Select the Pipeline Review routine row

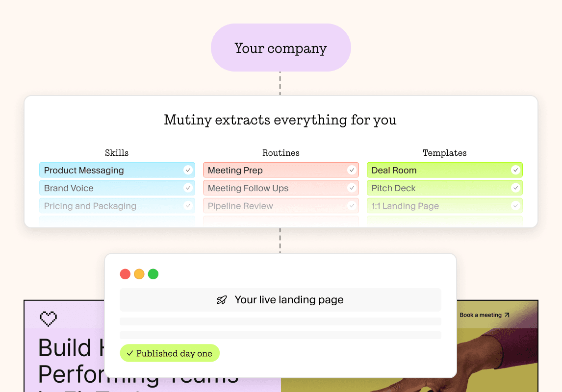(281, 206)
